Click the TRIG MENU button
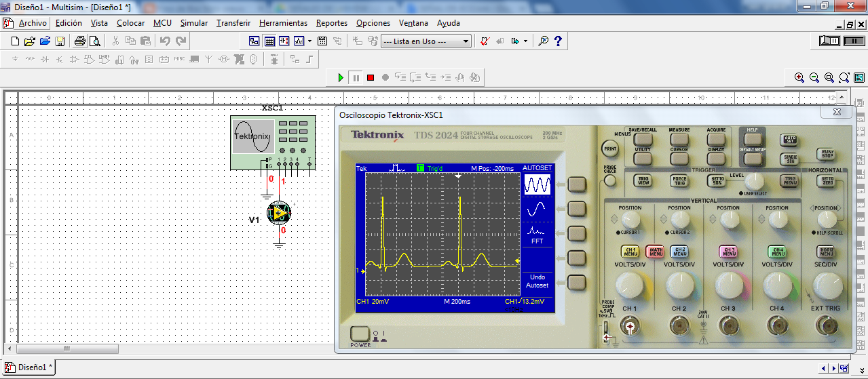 790,181
